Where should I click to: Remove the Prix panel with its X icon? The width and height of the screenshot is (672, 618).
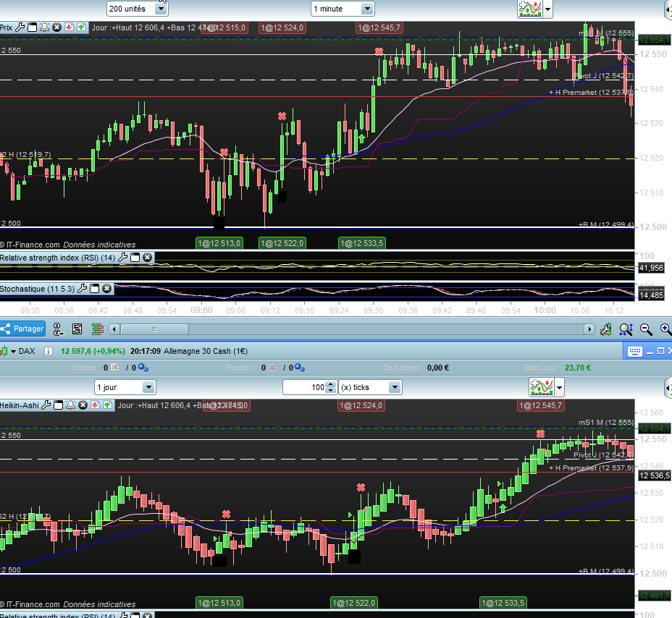tap(56, 27)
